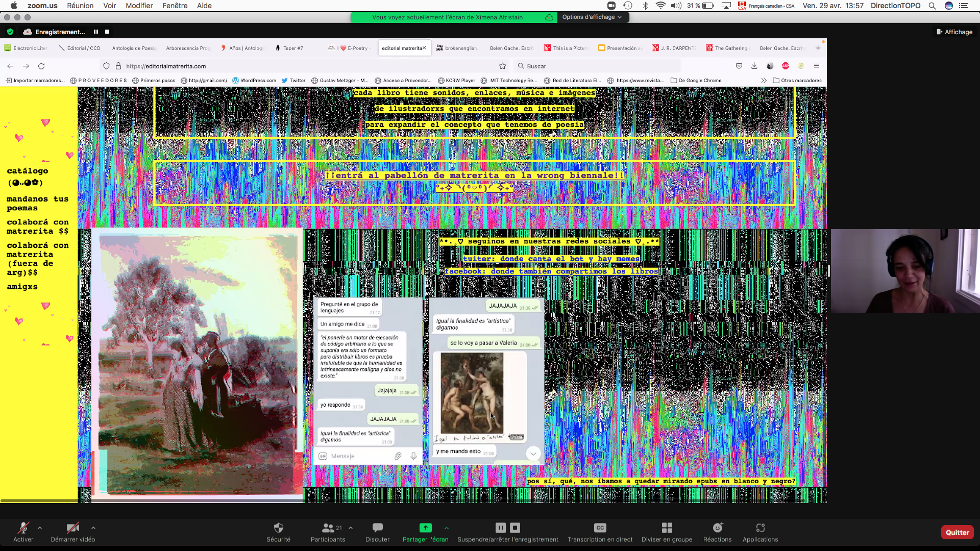Open browser hamburger menu
The image size is (980, 551).
tap(817, 66)
